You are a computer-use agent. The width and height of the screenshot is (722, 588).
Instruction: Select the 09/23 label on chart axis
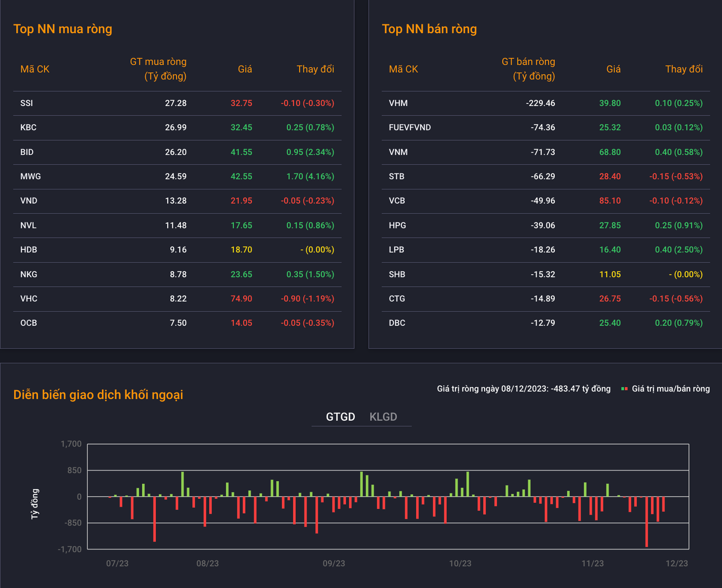333,564
